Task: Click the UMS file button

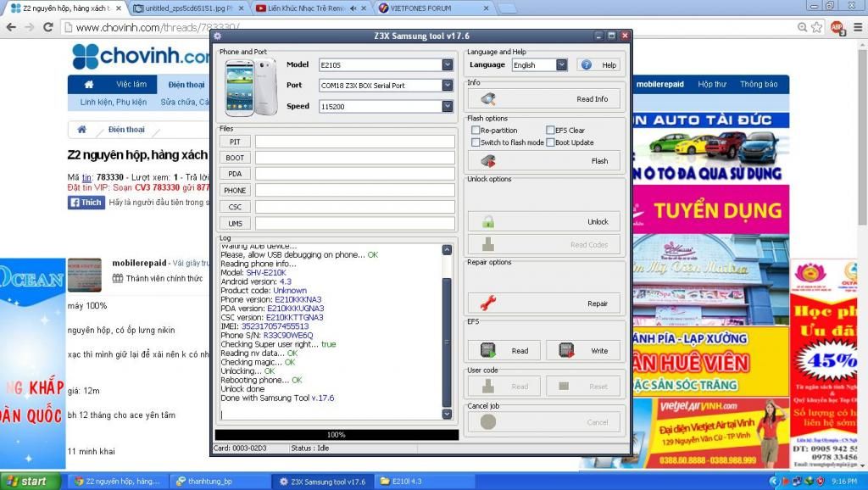Action: pyautogui.click(x=235, y=224)
